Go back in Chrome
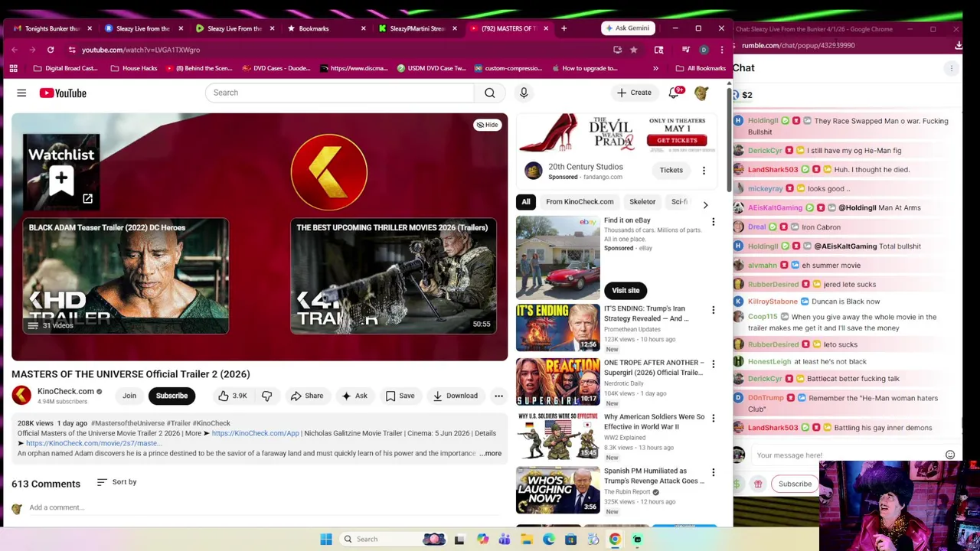 point(14,50)
